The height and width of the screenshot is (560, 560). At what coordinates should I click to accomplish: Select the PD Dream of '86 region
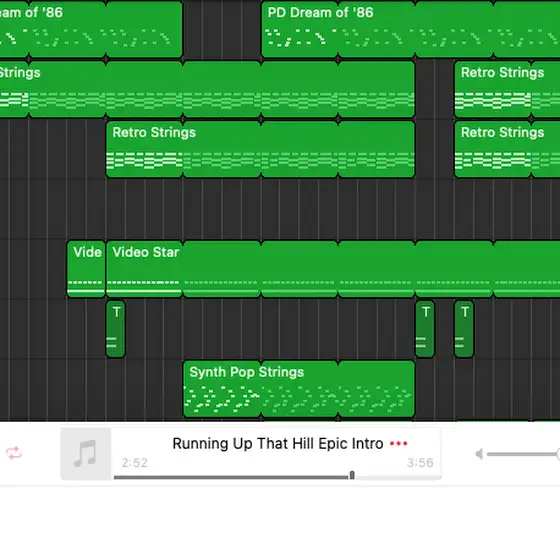click(x=411, y=29)
